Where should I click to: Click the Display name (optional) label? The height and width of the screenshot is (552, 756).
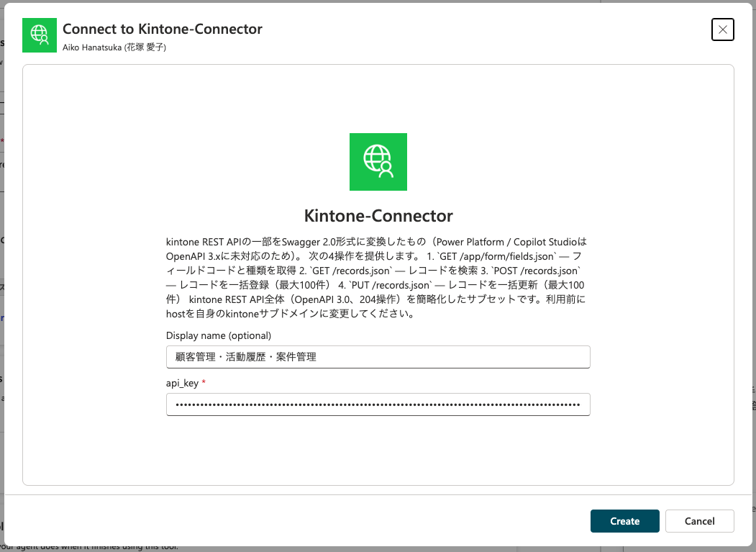[219, 335]
